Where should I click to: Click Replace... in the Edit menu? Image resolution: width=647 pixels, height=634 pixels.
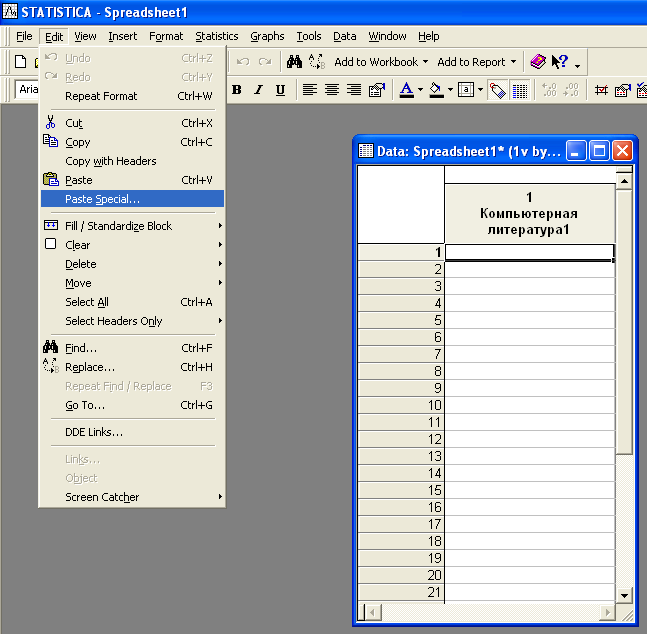pos(132,367)
